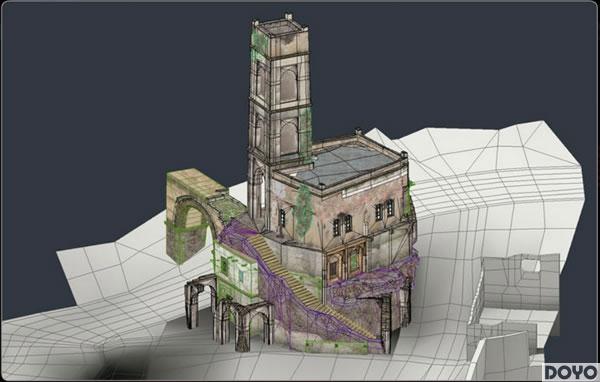
Task: Click the ruined stone arches at lower left
Action: 229,312
